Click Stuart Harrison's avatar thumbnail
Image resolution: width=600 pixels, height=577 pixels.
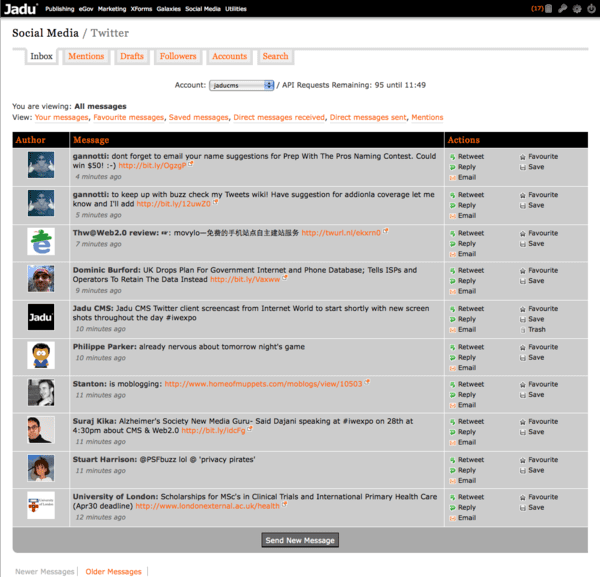[41, 468]
